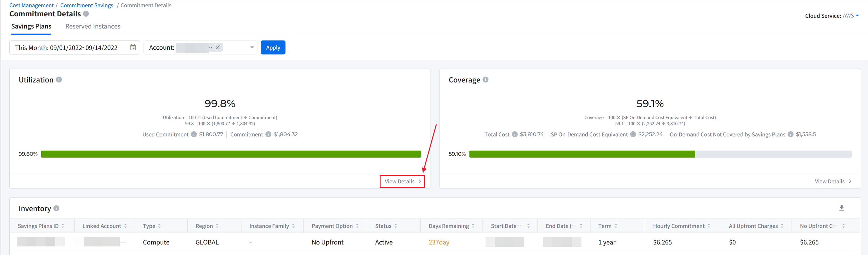Image resolution: width=868 pixels, height=255 pixels.
Task: Click the Coverage progress bar
Action: pyautogui.click(x=660, y=154)
